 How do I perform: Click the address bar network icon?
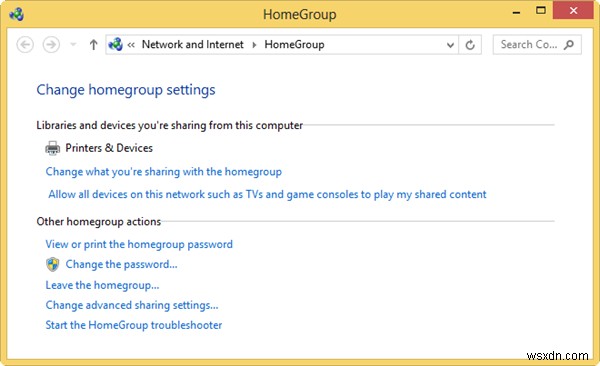coord(115,44)
